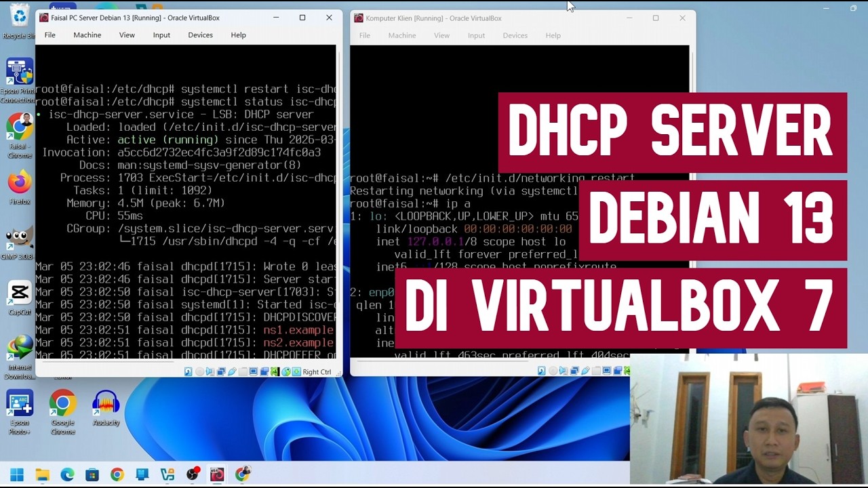Click hard disk indicator in Komputer Klien status bar
This screenshot has height=488, width=868.
pyautogui.click(x=542, y=371)
